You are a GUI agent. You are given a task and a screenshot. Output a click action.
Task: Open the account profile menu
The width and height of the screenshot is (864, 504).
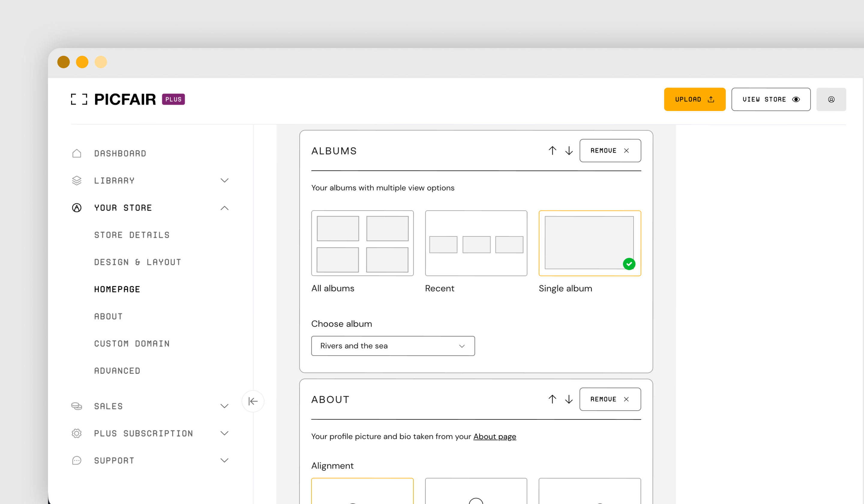pyautogui.click(x=831, y=99)
